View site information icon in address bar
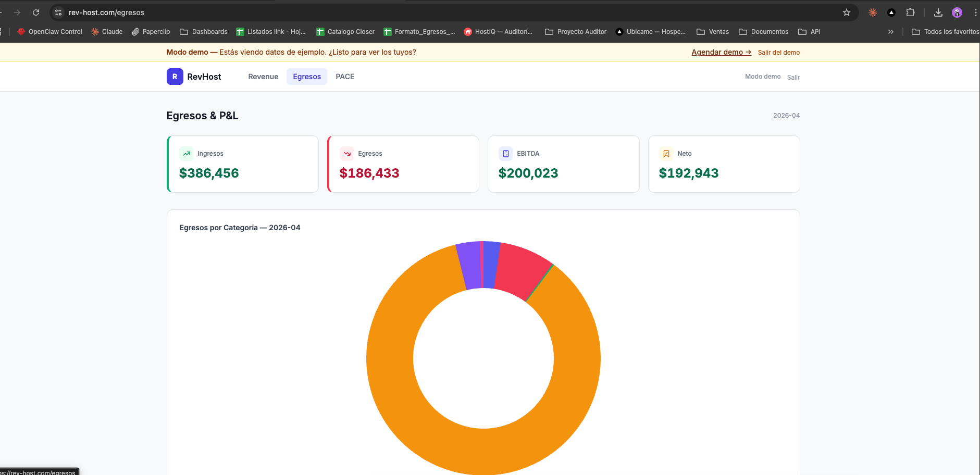 (x=58, y=12)
